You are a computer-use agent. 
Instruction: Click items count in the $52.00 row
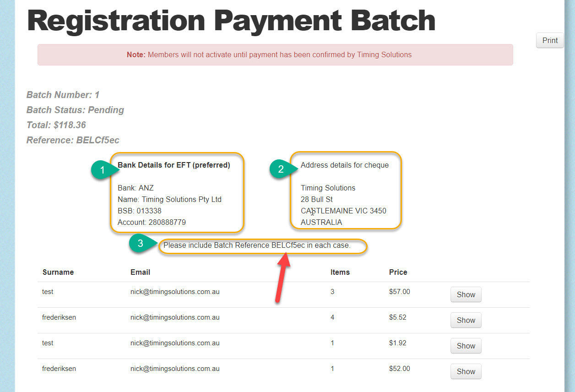[x=332, y=369]
